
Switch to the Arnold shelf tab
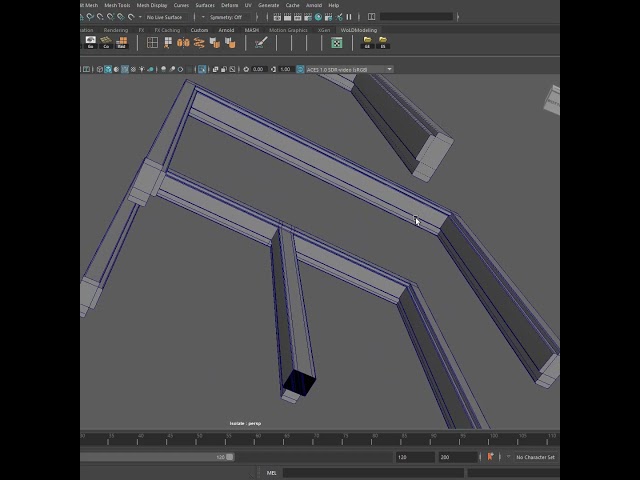click(226, 30)
